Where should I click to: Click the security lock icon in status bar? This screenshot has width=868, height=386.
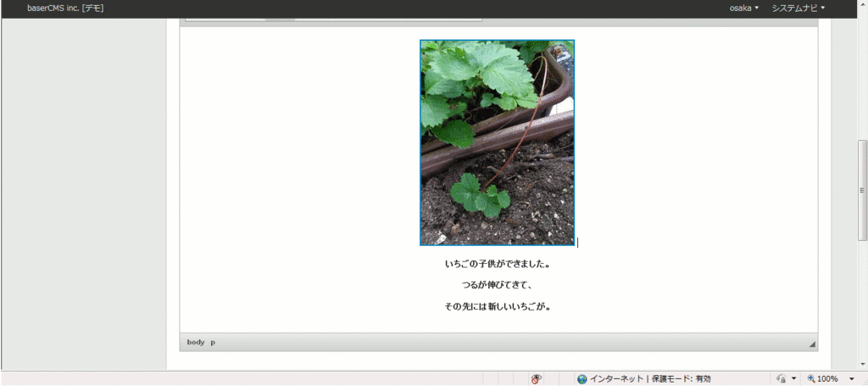pos(782,379)
